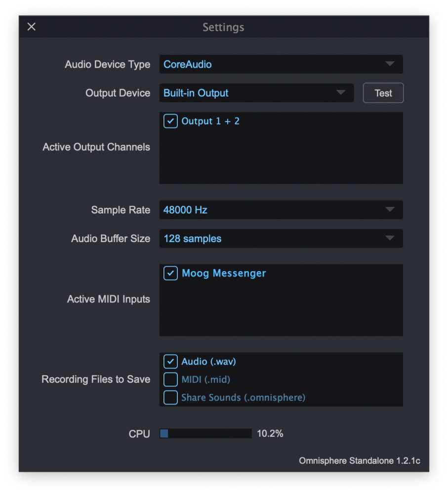Viewport: 448px width, 494px height.
Task: Open the 48000 Hz sample rate dropdown
Action: pyautogui.click(x=272, y=210)
